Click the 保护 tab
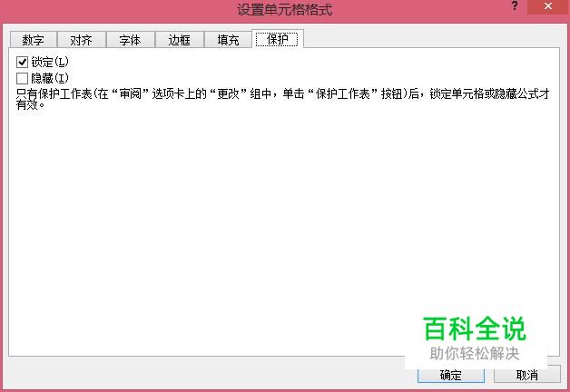This screenshot has height=392, width=570. (x=278, y=39)
